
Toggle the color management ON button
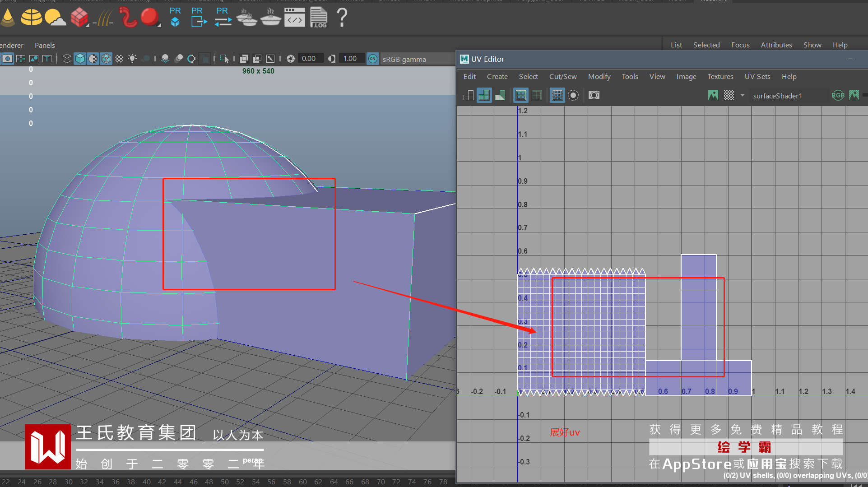click(372, 59)
